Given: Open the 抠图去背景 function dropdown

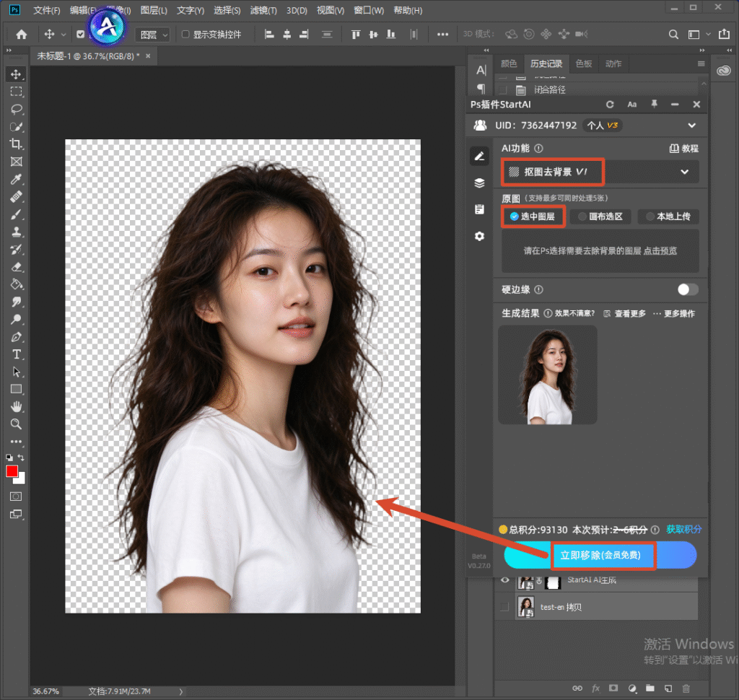Looking at the screenshot, I should click(x=600, y=172).
